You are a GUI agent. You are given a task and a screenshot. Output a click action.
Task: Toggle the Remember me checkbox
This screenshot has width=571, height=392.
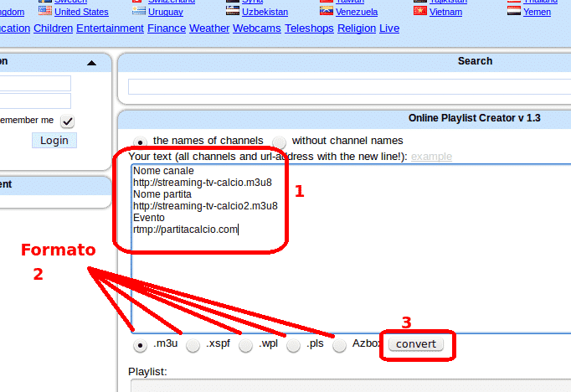pyautogui.click(x=67, y=121)
